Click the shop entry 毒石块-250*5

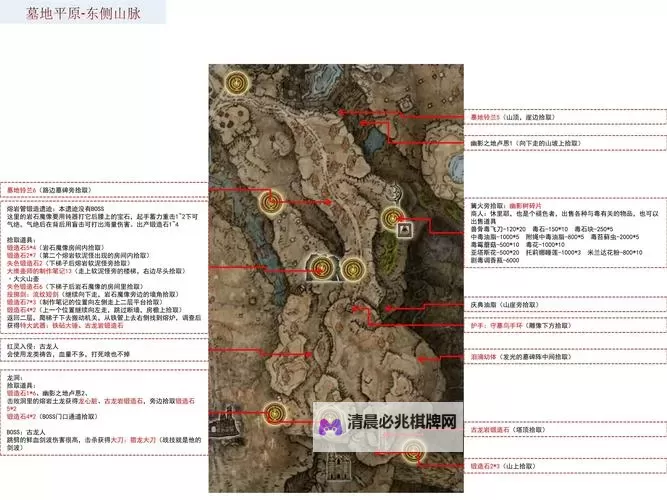tap(594, 229)
